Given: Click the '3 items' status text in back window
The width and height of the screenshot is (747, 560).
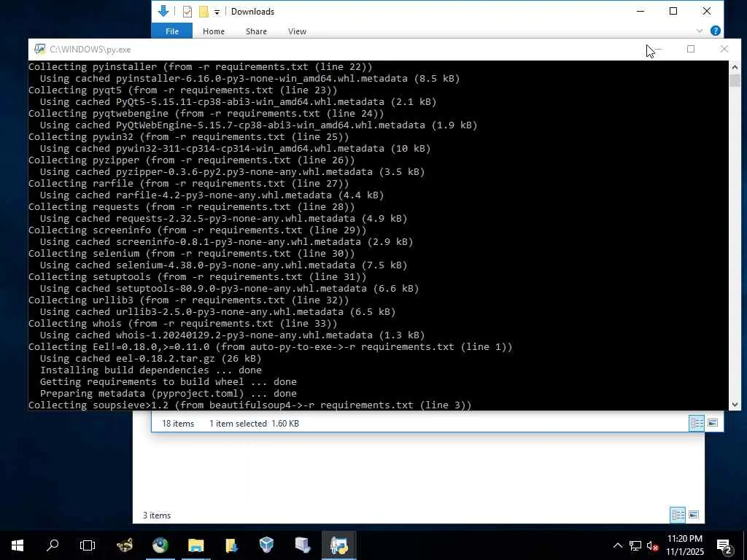Looking at the screenshot, I should click(157, 516).
